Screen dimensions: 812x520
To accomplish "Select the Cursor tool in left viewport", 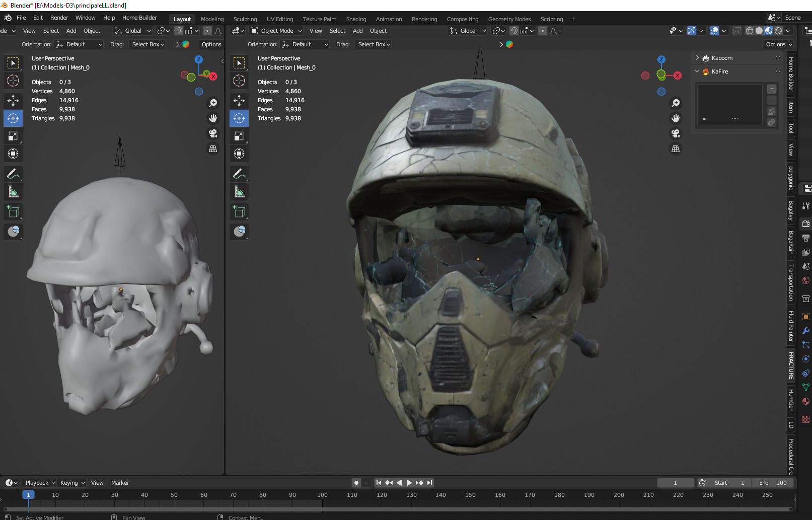I will coord(13,81).
